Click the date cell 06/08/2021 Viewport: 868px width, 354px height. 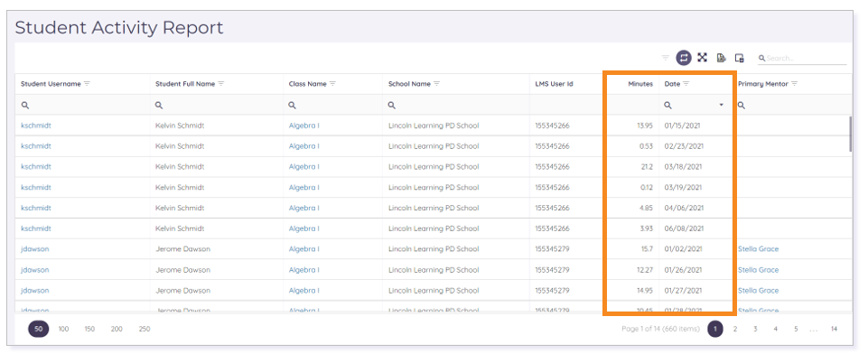coord(684,228)
